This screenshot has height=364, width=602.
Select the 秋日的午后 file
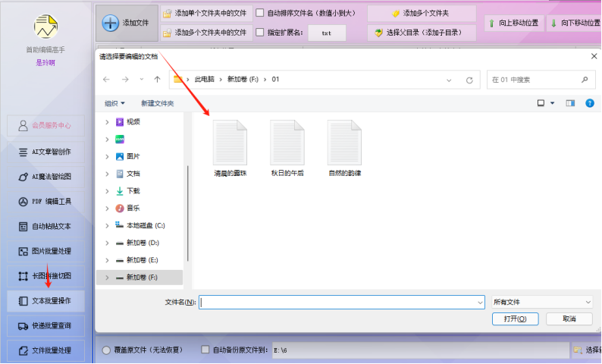[287, 148]
